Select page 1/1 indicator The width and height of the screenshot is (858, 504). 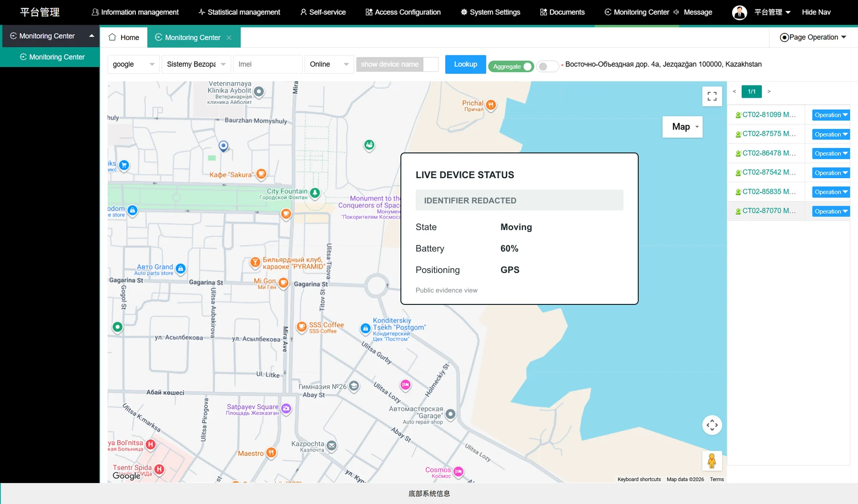click(x=752, y=91)
